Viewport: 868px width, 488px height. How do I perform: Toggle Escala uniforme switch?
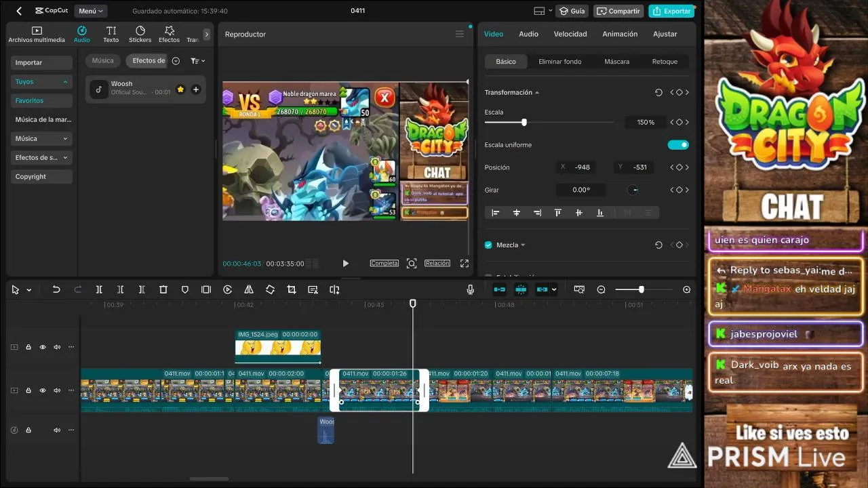[678, 145]
